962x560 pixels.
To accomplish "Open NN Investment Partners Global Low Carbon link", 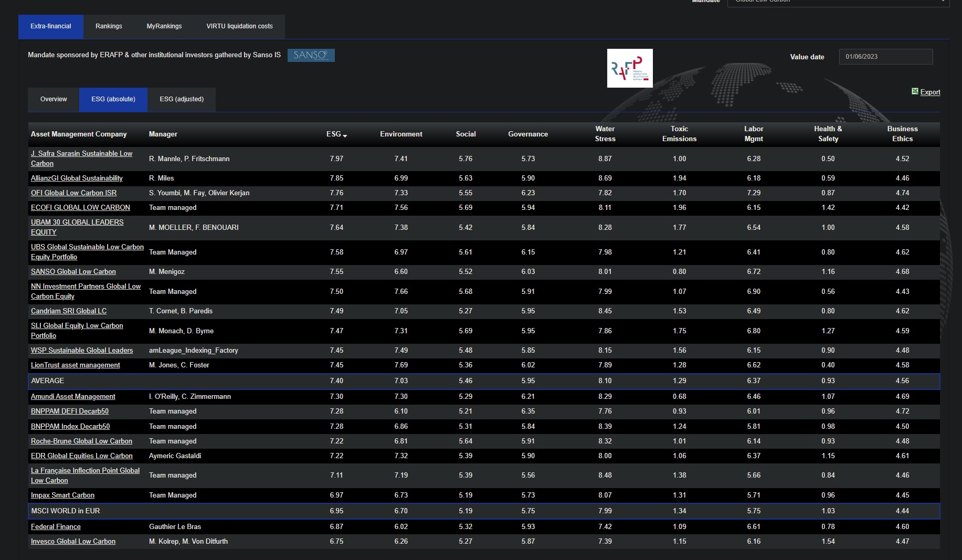I will click(x=86, y=291).
